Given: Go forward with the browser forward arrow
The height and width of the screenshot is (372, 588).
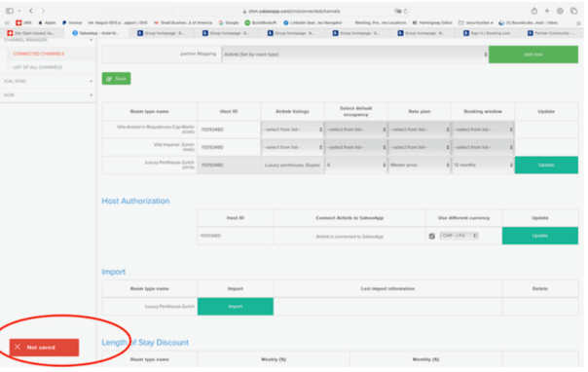Looking at the screenshot, I should (x=43, y=11).
